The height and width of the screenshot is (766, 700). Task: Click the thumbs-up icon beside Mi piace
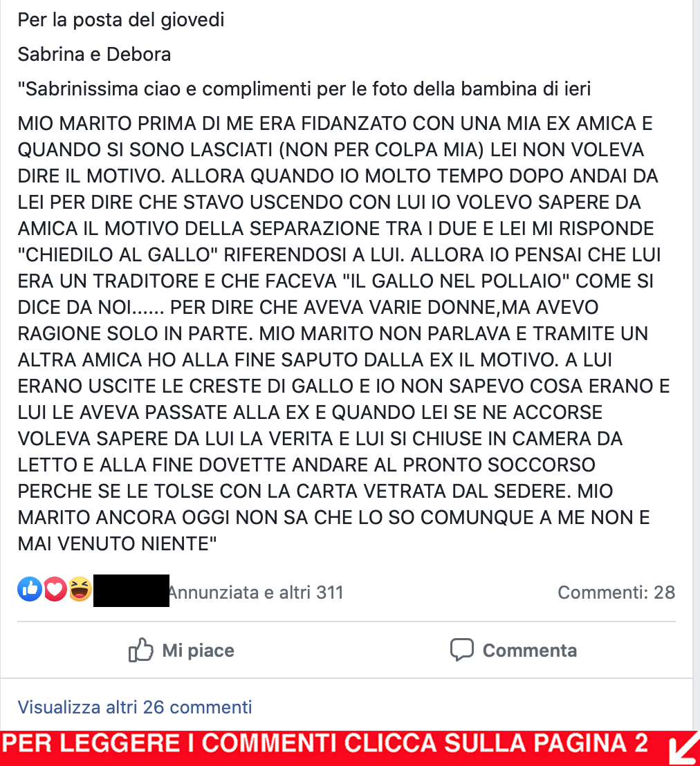[x=141, y=650]
